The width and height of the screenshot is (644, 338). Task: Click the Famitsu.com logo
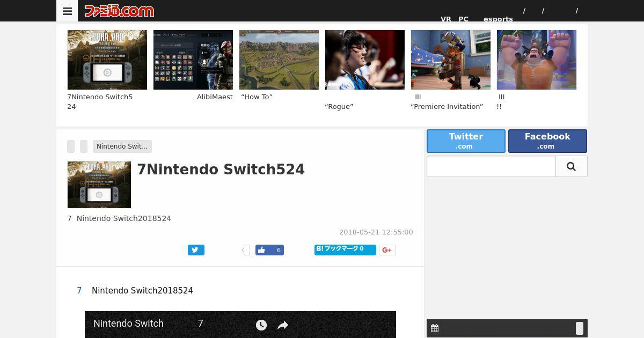click(x=119, y=11)
